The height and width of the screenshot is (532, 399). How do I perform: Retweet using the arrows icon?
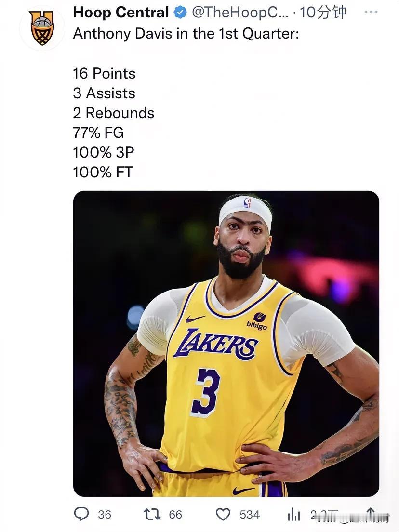click(152, 514)
